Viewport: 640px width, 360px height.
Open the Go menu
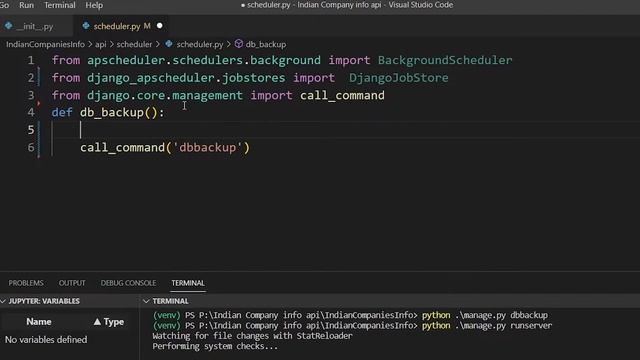coord(4,5)
